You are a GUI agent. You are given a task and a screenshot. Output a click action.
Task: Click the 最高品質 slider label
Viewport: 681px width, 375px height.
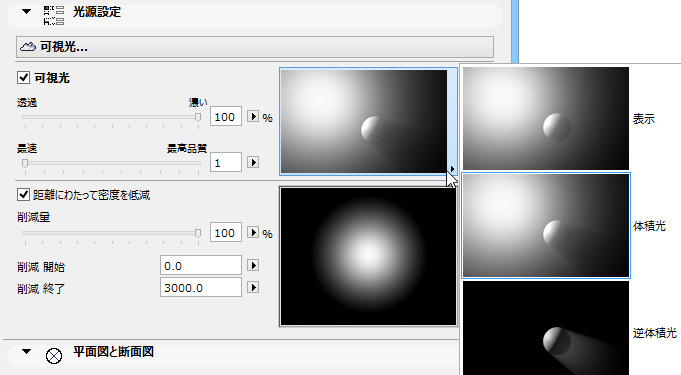click(187, 149)
